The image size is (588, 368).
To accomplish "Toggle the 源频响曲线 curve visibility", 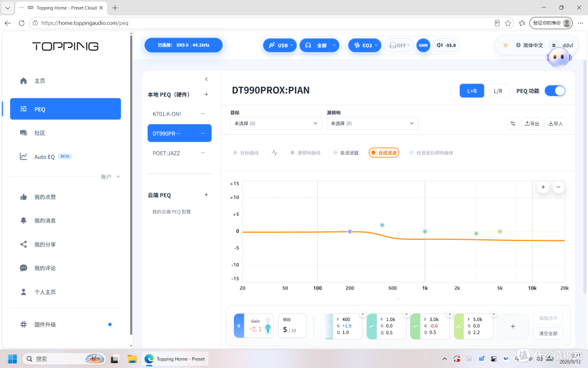I will point(305,153).
